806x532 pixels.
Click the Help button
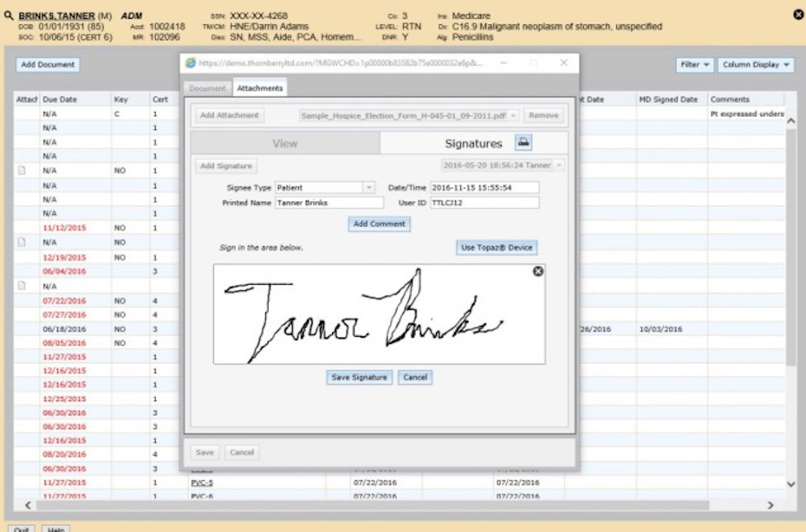click(x=56, y=529)
